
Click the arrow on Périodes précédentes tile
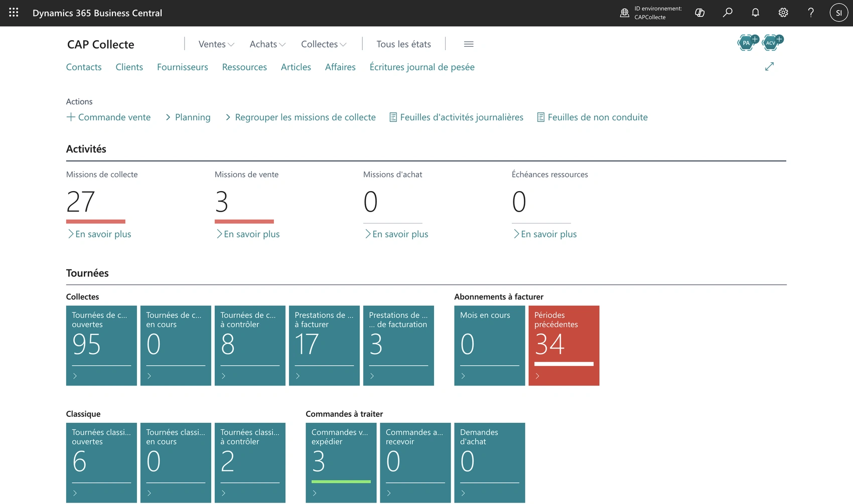(x=537, y=376)
